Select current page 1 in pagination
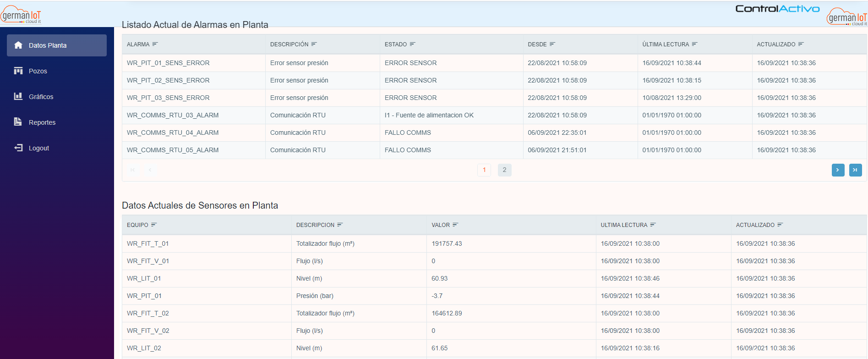 pyautogui.click(x=484, y=170)
